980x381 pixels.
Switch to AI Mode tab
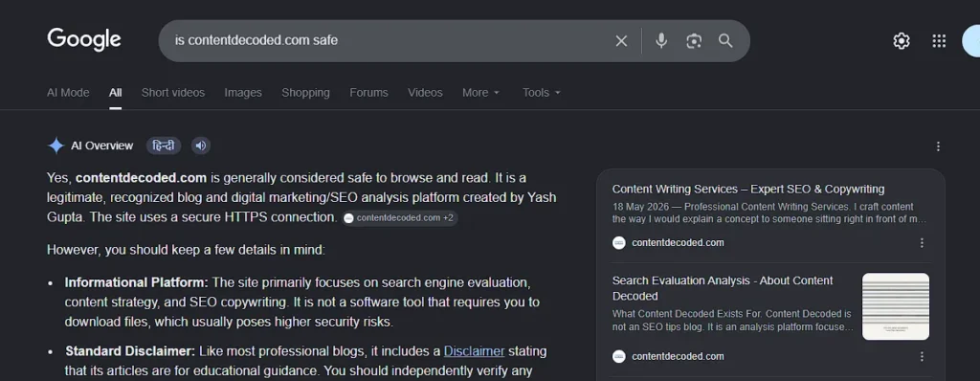coord(68,93)
